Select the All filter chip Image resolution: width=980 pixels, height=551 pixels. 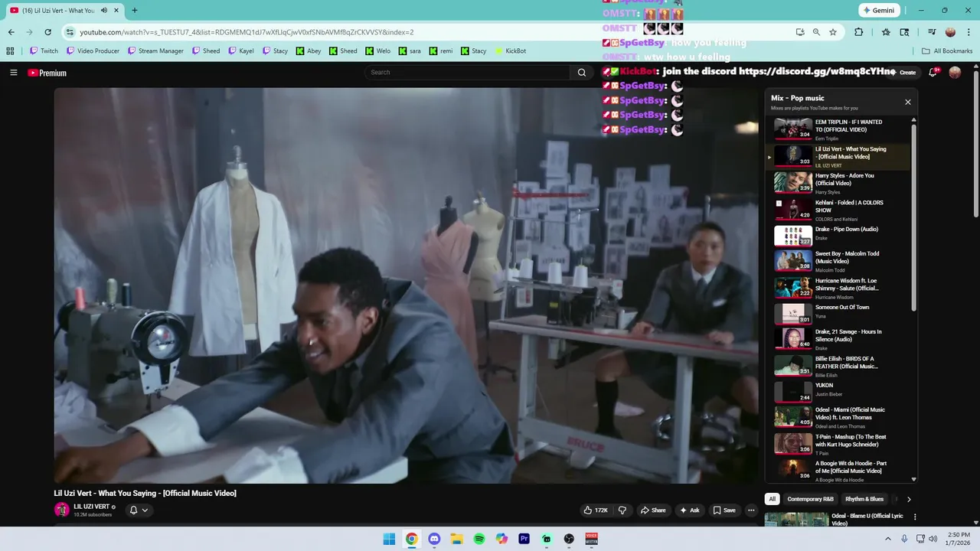772,499
